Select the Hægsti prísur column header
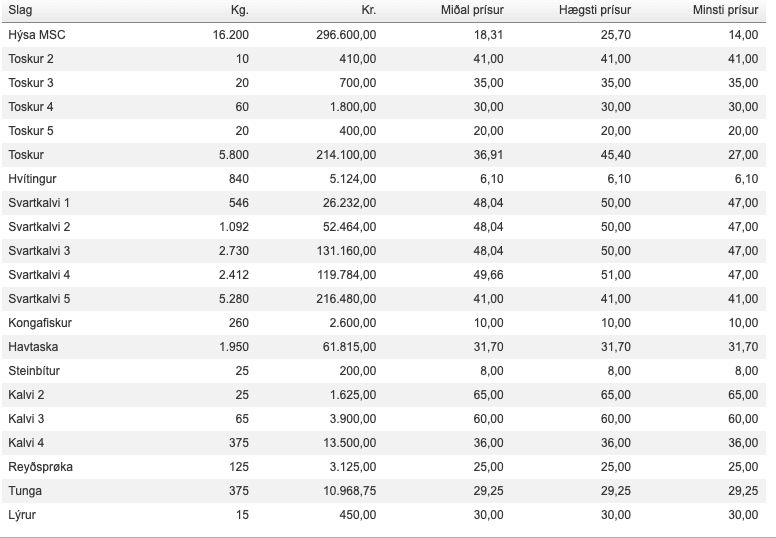This screenshot has width=776, height=538. [595, 10]
